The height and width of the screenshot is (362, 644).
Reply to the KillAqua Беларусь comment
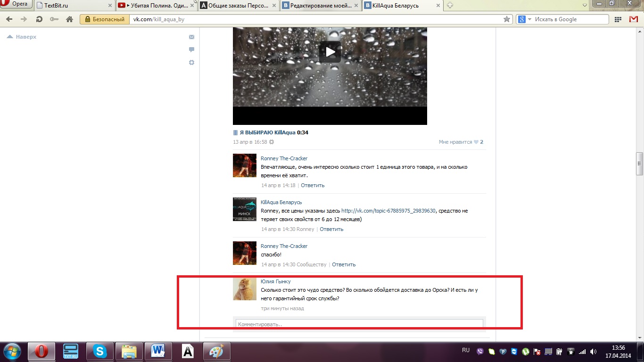coord(331,229)
